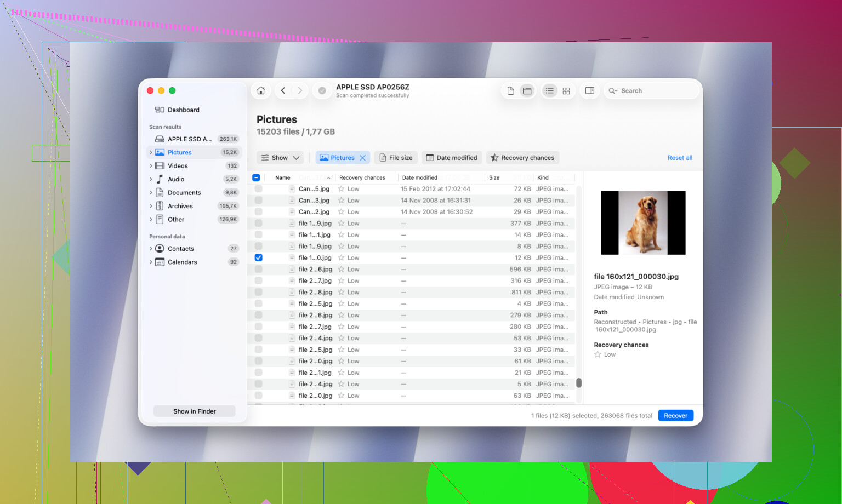The height and width of the screenshot is (504, 842).
Task: Expand the Archives category chevron
Action: click(x=151, y=206)
